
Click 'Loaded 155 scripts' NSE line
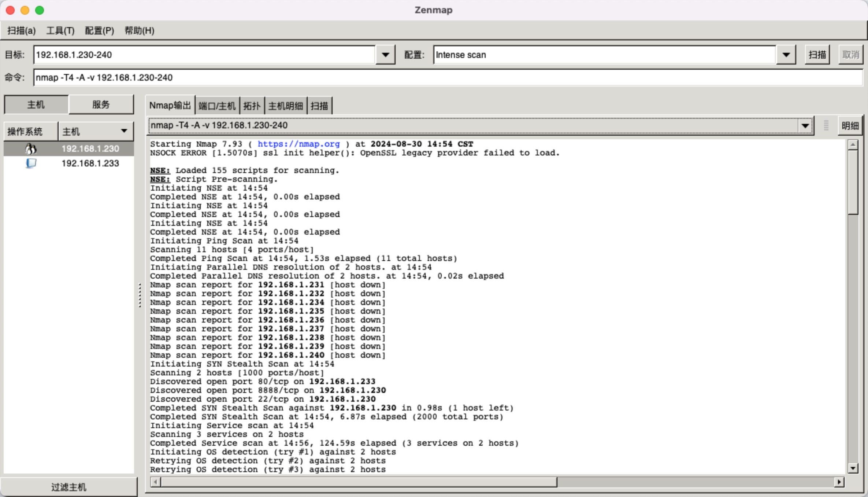(x=245, y=170)
